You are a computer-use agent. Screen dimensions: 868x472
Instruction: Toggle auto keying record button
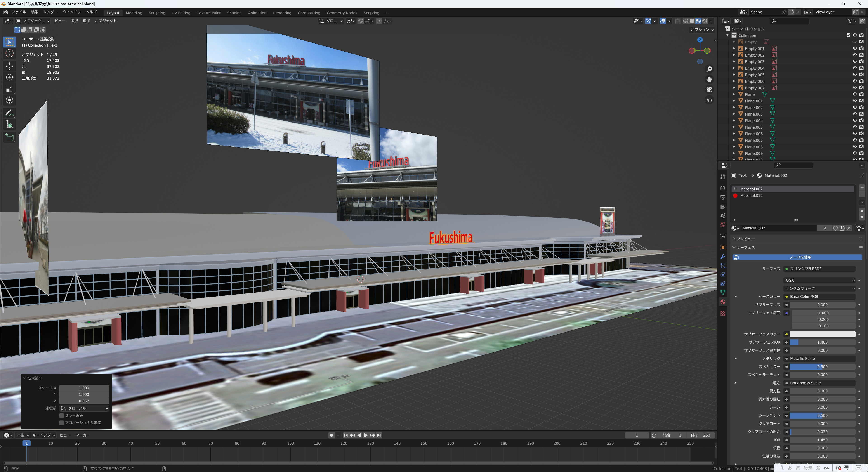(331, 435)
